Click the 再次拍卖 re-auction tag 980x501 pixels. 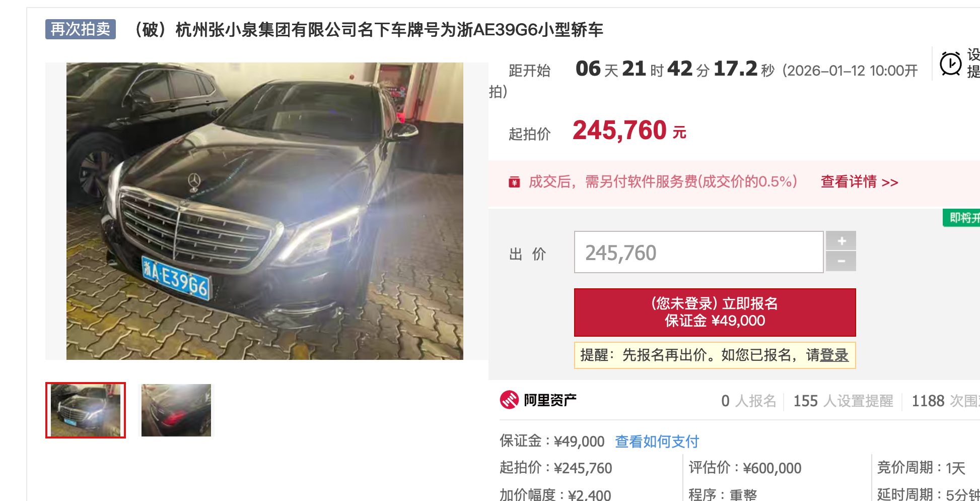(x=81, y=29)
